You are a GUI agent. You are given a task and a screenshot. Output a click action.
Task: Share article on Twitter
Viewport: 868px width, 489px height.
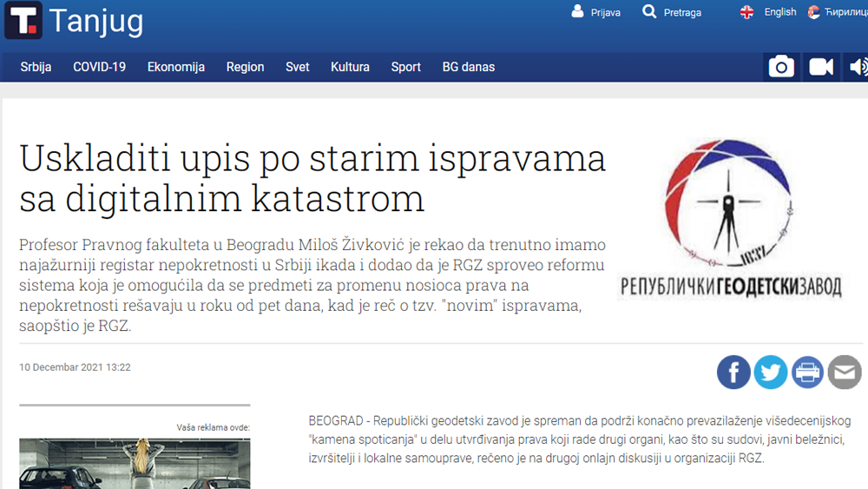pyautogui.click(x=771, y=372)
